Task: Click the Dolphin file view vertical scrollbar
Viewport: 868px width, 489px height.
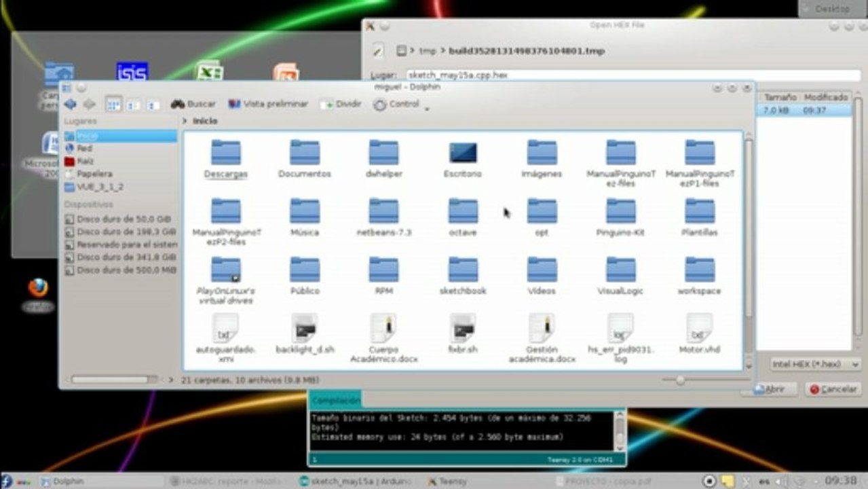Action: click(749, 250)
